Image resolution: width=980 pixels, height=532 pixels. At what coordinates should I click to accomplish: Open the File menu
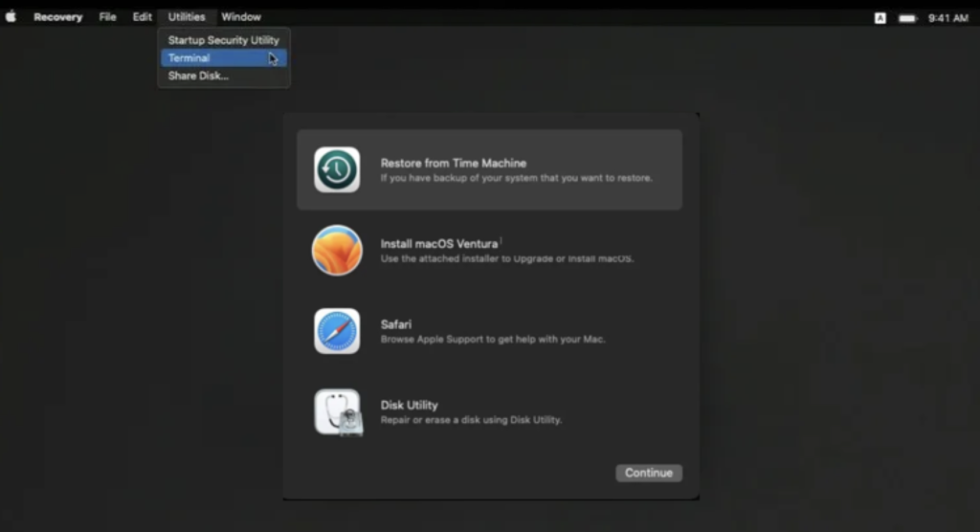pyautogui.click(x=107, y=17)
